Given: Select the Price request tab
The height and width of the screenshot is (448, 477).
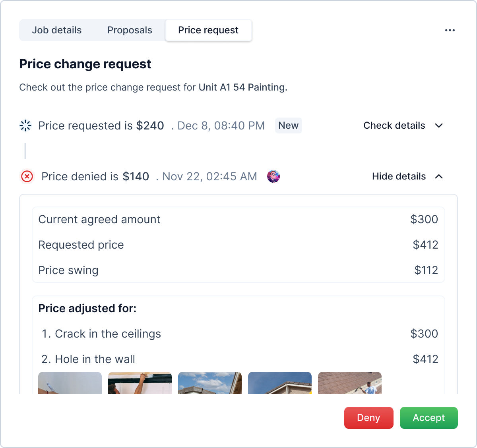Looking at the screenshot, I should click(208, 30).
